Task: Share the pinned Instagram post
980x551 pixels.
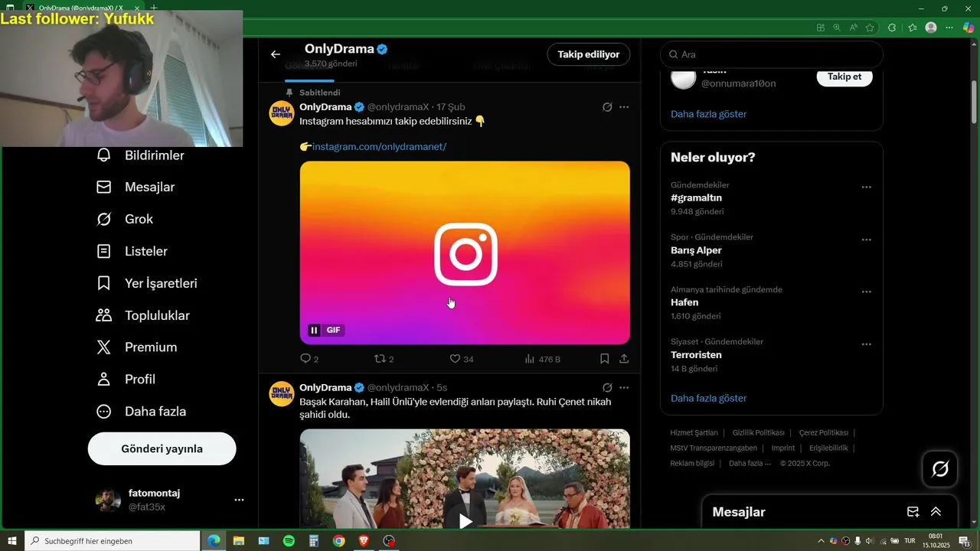Action: 624,358
